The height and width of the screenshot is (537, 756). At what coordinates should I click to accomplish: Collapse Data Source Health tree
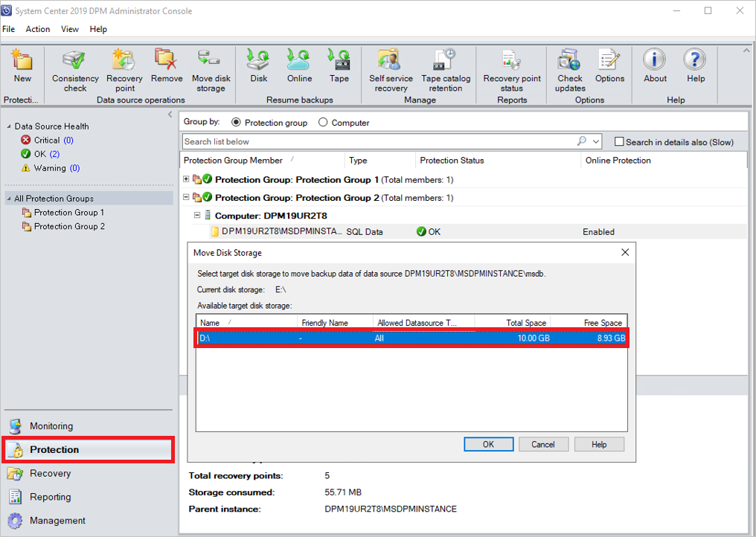coord(9,126)
